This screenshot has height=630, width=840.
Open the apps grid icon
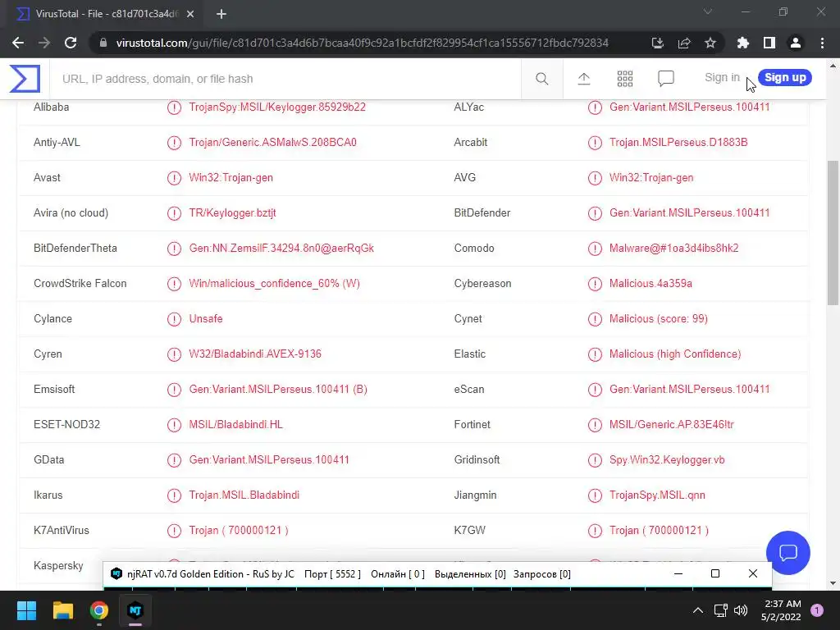point(624,79)
